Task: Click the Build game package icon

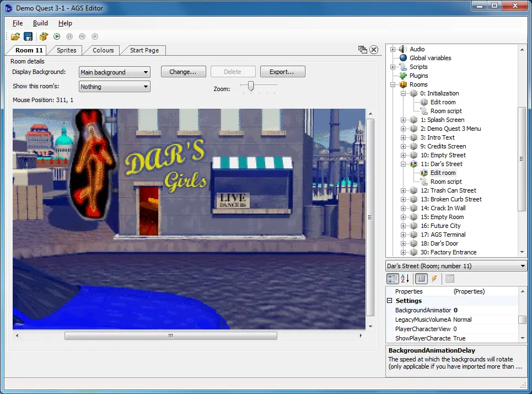Action: tap(44, 36)
